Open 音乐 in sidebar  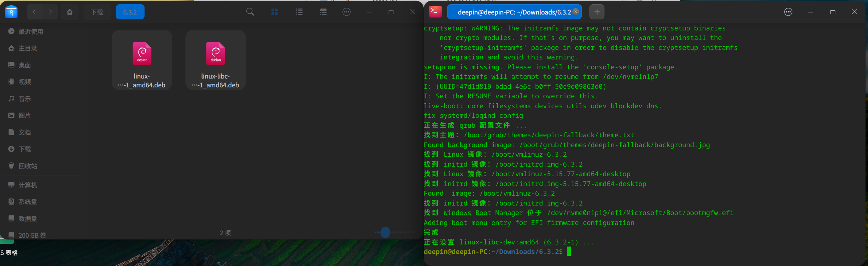pos(44,99)
